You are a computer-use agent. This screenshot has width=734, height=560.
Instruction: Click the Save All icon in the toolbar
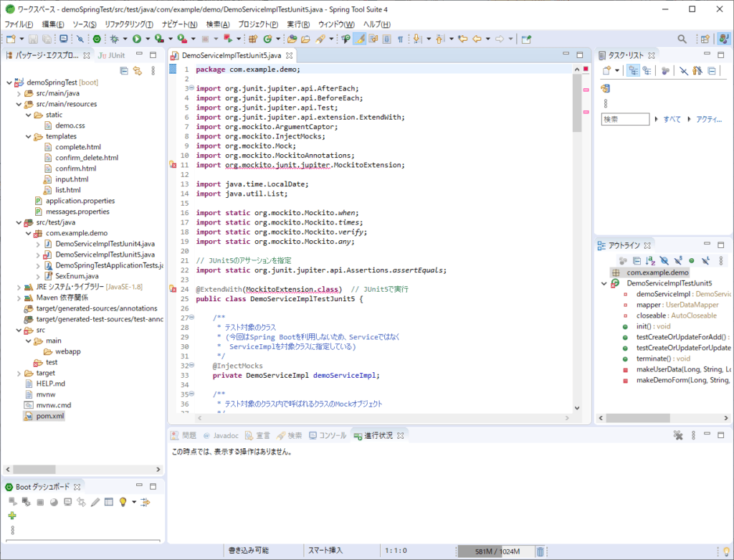[x=47, y=39]
